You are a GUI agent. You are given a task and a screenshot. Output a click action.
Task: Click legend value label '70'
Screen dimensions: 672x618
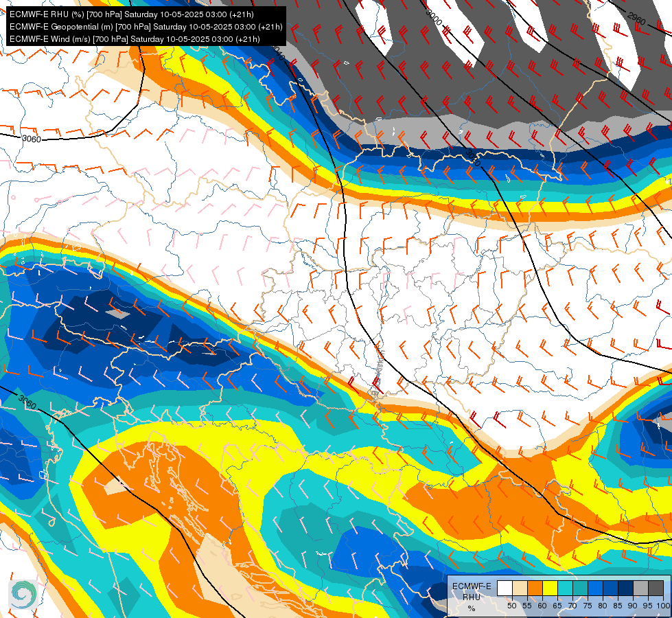[572, 606]
